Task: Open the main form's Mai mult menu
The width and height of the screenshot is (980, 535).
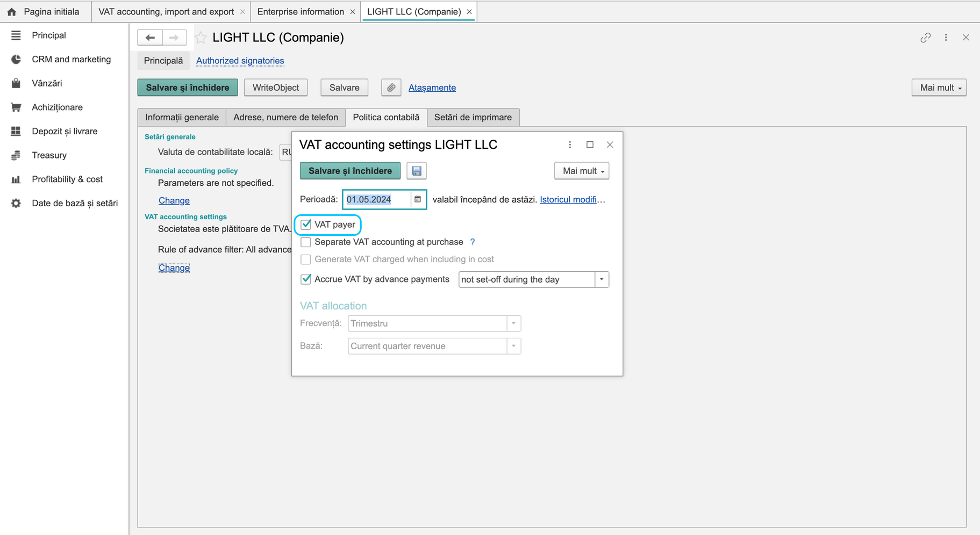Action: pyautogui.click(x=939, y=88)
